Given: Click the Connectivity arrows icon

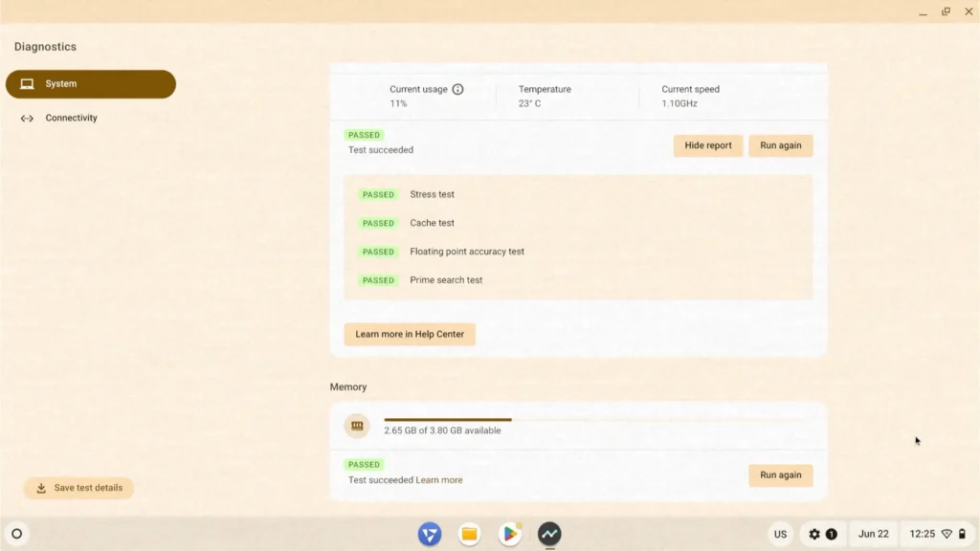Looking at the screenshot, I should coord(27,118).
